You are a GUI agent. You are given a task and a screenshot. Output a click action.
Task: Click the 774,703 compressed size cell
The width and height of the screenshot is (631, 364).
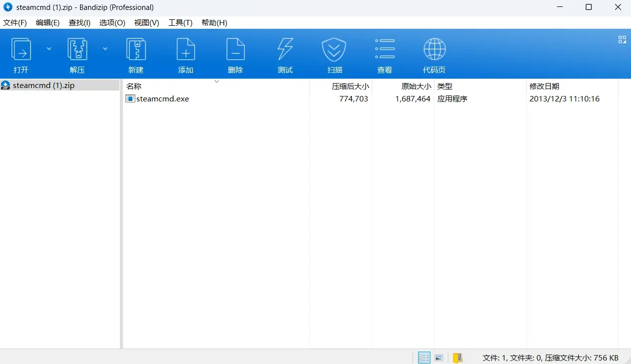click(x=354, y=98)
